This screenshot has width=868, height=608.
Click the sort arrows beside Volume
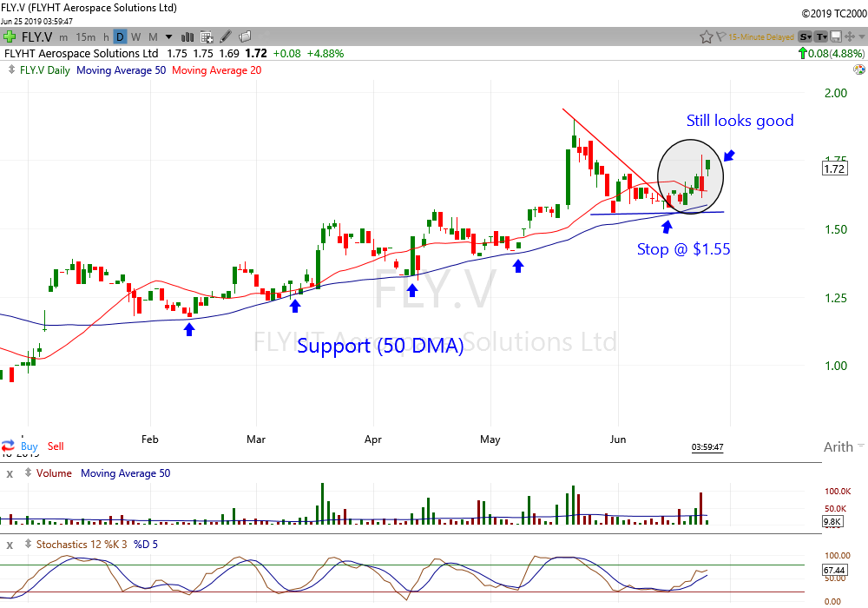point(28,473)
